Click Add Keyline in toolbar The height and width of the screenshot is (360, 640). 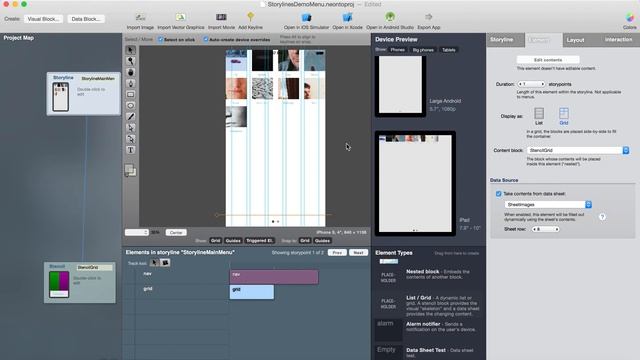pyautogui.click(x=250, y=21)
